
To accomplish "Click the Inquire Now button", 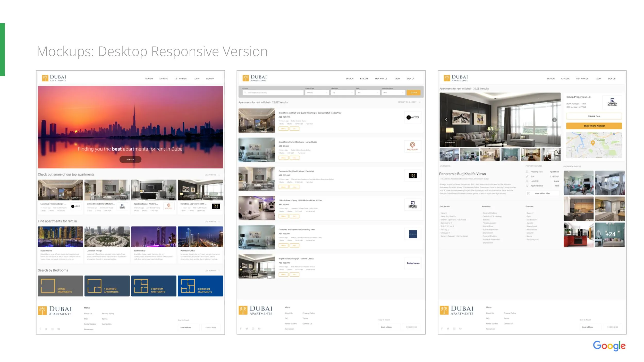I will 594,116.
